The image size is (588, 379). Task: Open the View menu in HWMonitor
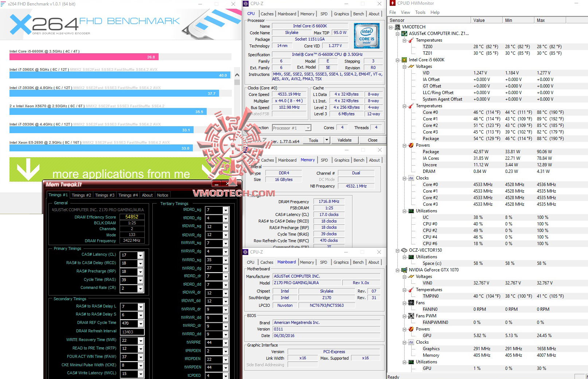[405, 12]
